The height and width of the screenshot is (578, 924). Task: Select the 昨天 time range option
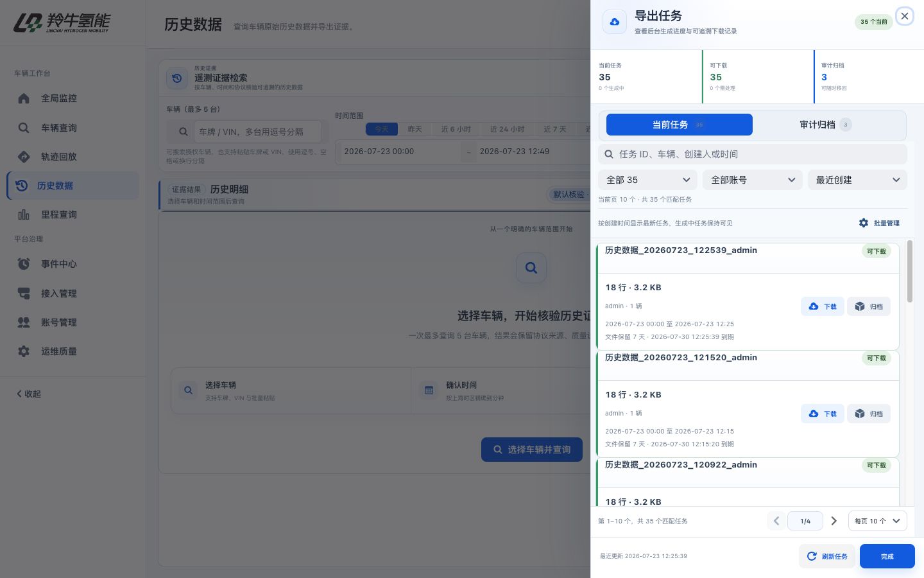coord(415,129)
